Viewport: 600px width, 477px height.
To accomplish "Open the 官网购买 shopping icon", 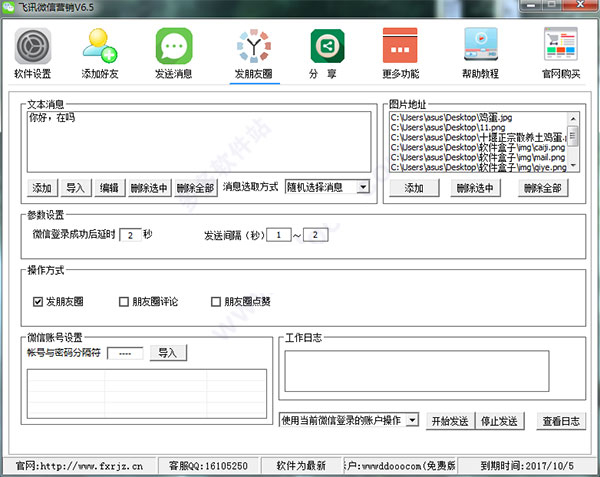I will click(561, 44).
